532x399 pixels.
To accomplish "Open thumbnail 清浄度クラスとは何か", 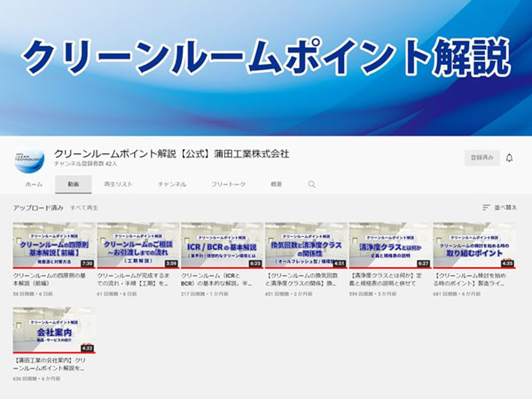I will [x=390, y=246].
